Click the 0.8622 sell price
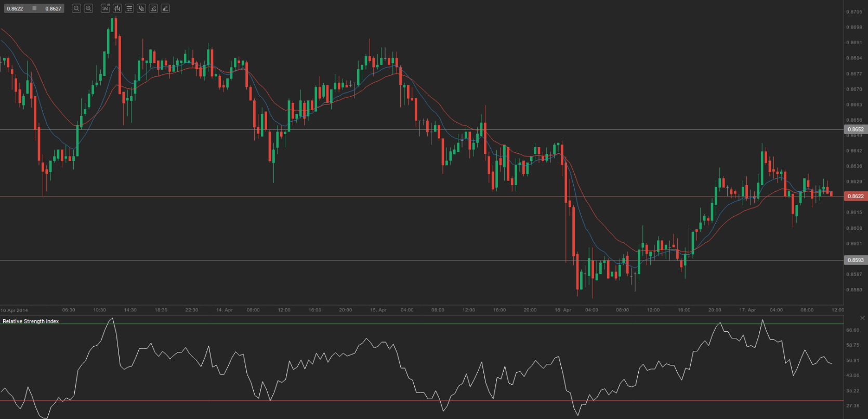 15,9
